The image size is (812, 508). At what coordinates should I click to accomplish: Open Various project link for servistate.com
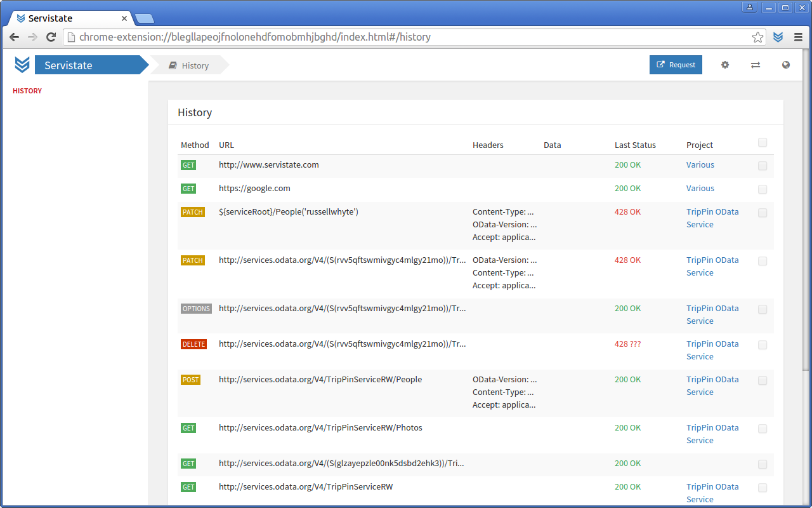tap(700, 164)
